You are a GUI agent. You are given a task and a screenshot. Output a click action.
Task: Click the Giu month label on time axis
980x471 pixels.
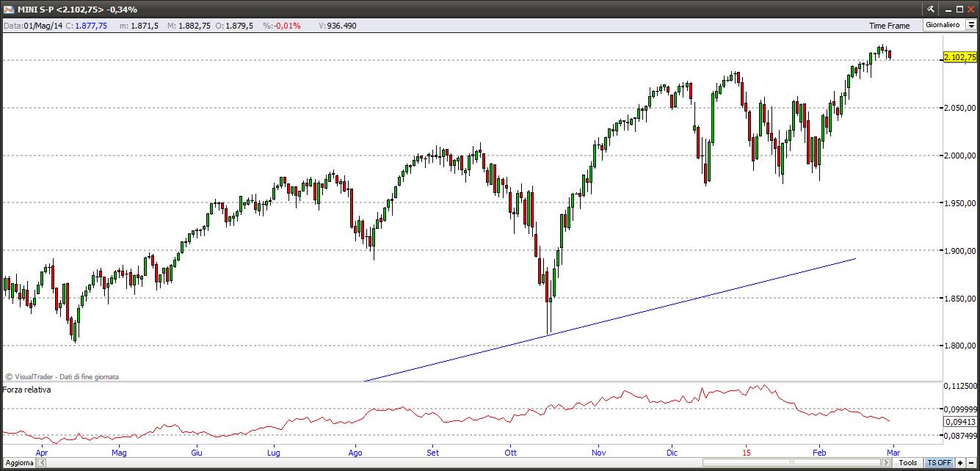click(x=196, y=453)
